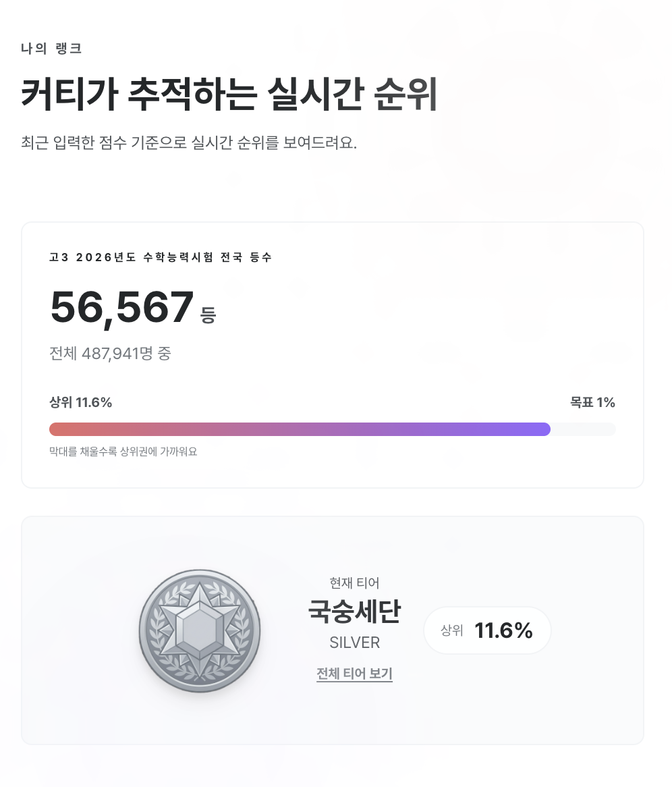Screen dimensions: 672x787
Task: Click the SILVER tier label
Action: [x=354, y=643]
